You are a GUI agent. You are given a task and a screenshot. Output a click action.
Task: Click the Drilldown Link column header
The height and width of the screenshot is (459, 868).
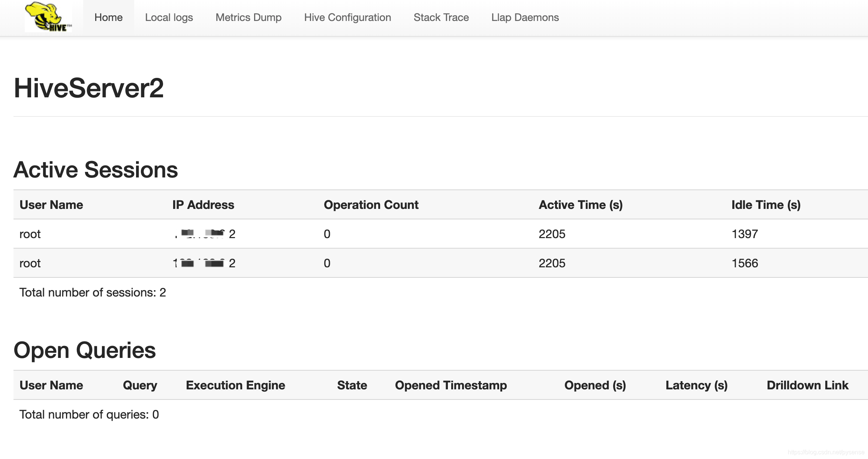tap(808, 385)
